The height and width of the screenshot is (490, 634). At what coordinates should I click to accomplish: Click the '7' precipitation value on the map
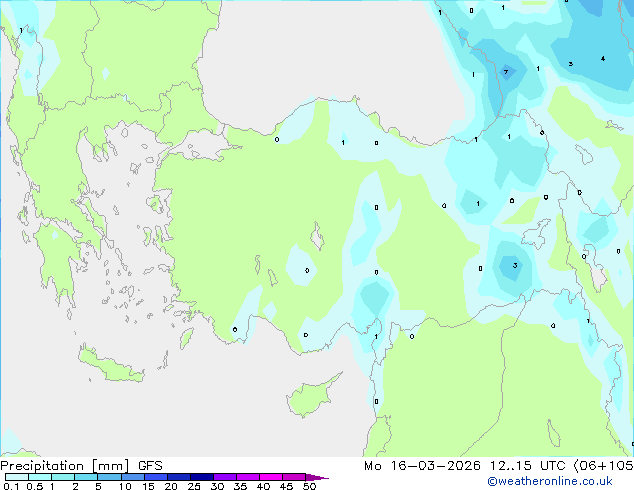coord(506,72)
